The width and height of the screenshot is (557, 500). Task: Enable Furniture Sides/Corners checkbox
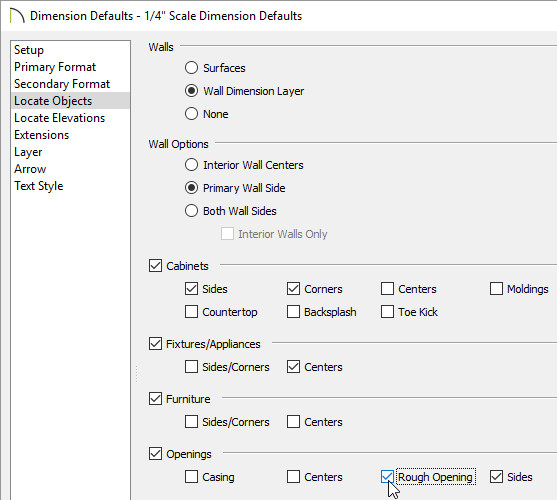[x=191, y=422]
